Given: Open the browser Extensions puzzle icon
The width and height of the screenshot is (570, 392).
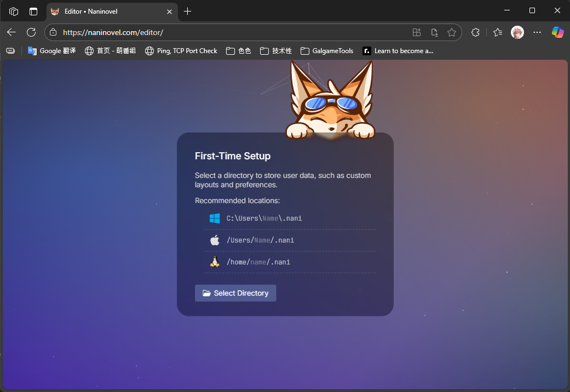Looking at the screenshot, I should pos(475,32).
